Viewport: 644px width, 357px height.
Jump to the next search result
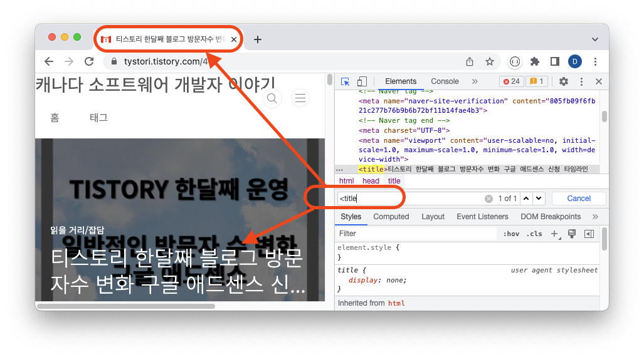539,199
